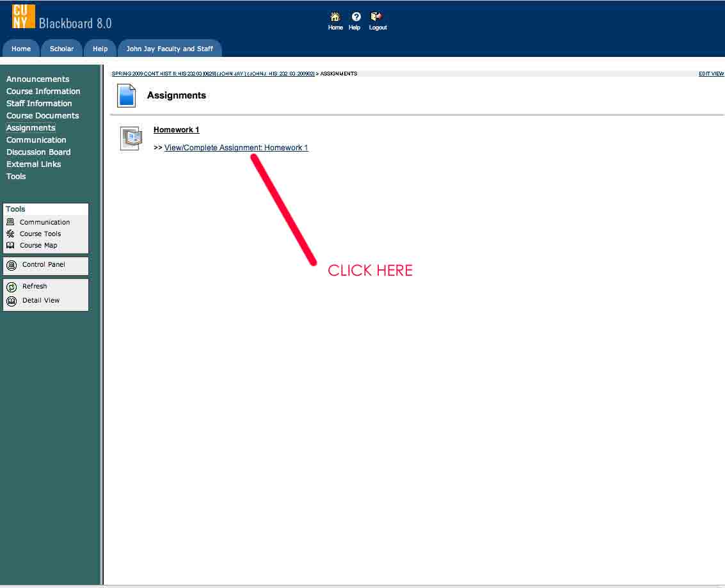The width and height of the screenshot is (725, 588).
Task: Click the Home house icon in header
Action: (335, 17)
